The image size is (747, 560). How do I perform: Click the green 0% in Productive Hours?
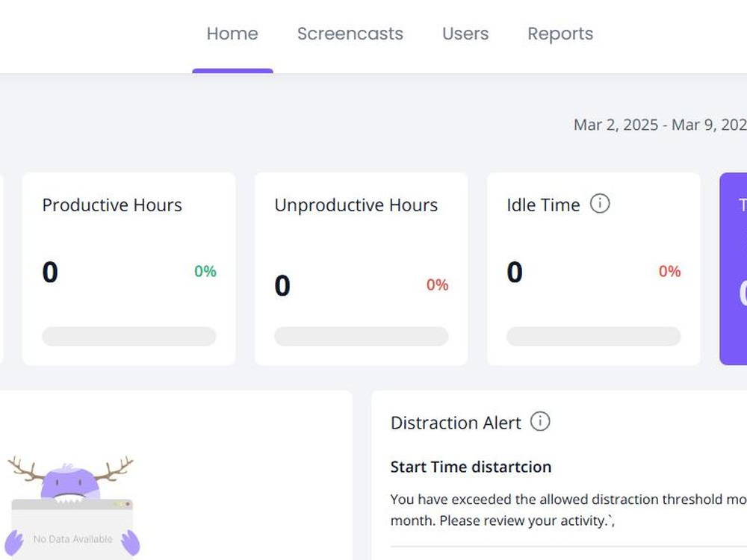click(205, 271)
